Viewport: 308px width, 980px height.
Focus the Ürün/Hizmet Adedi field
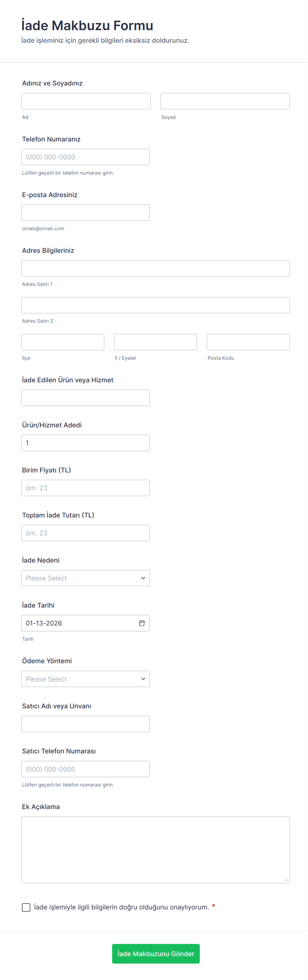click(x=85, y=443)
